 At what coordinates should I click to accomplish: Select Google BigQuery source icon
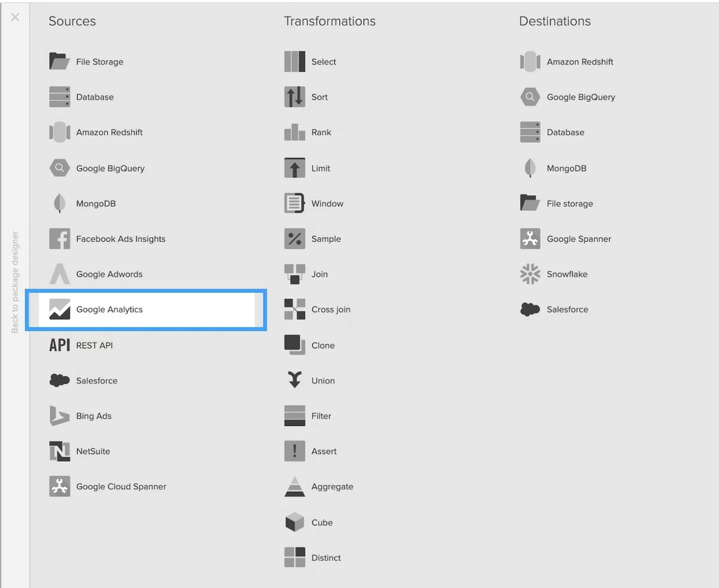[59, 168]
